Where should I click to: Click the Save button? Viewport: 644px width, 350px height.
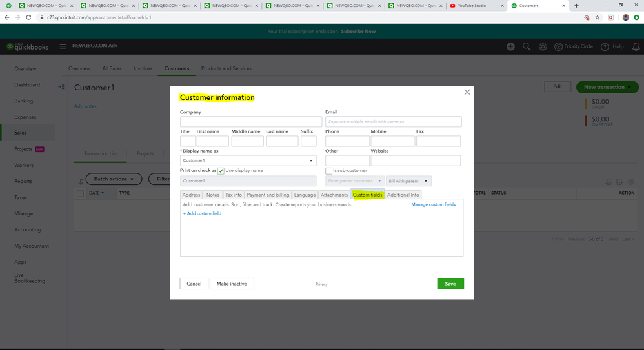coord(450,284)
